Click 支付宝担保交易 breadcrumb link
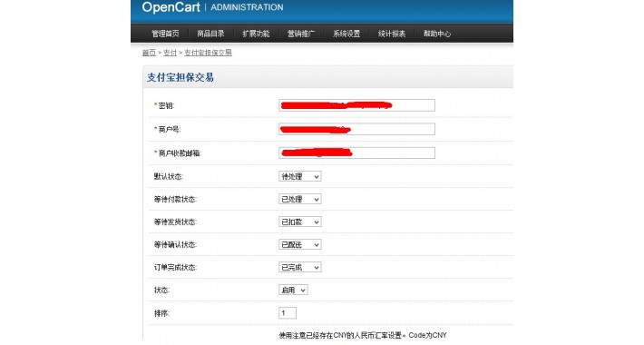Screen dimensions: 644x345 pyautogui.click(x=208, y=53)
